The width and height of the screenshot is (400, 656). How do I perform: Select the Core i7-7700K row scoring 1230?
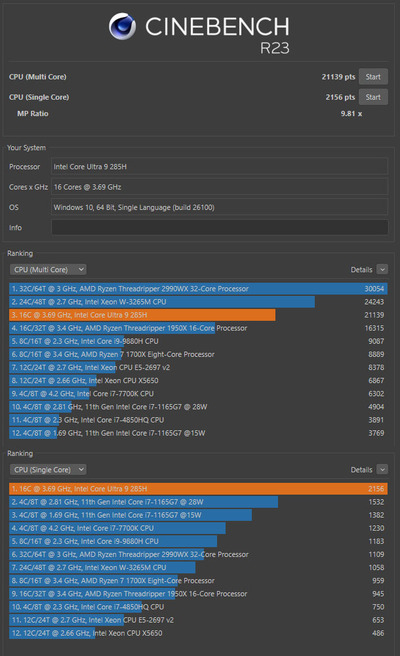(x=198, y=528)
